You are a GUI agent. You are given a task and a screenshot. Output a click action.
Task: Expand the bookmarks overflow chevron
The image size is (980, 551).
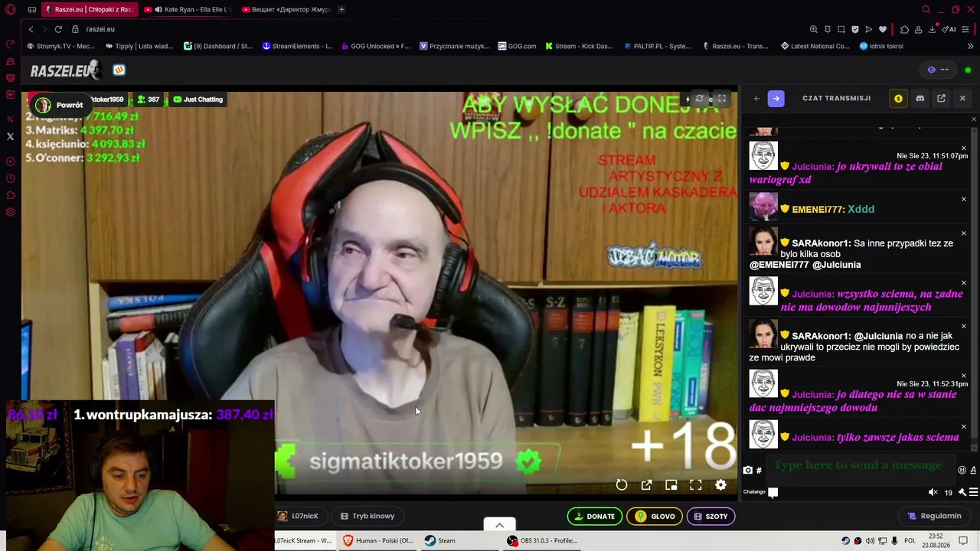pyautogui.click(x=971, y=46)
